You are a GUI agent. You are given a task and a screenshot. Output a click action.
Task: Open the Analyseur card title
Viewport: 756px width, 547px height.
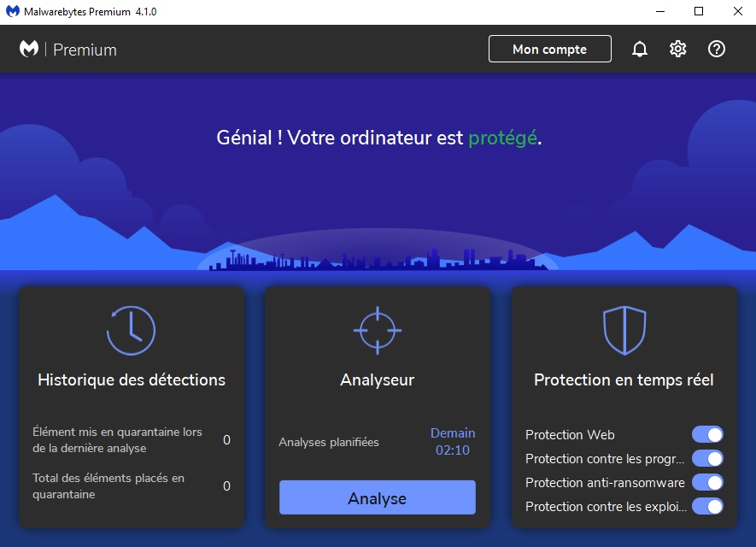(x=378, y=380)
